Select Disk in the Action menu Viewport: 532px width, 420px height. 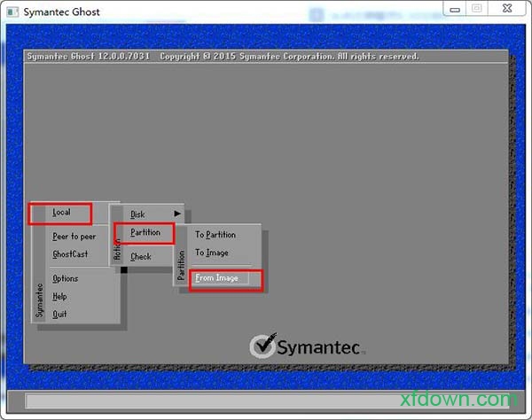coord(137,214)
